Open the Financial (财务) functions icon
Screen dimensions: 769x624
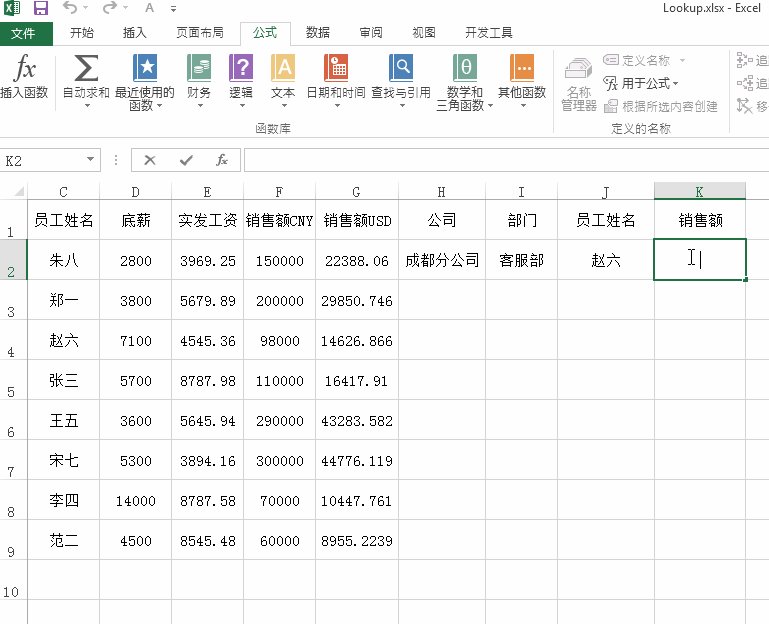(199, 68)
